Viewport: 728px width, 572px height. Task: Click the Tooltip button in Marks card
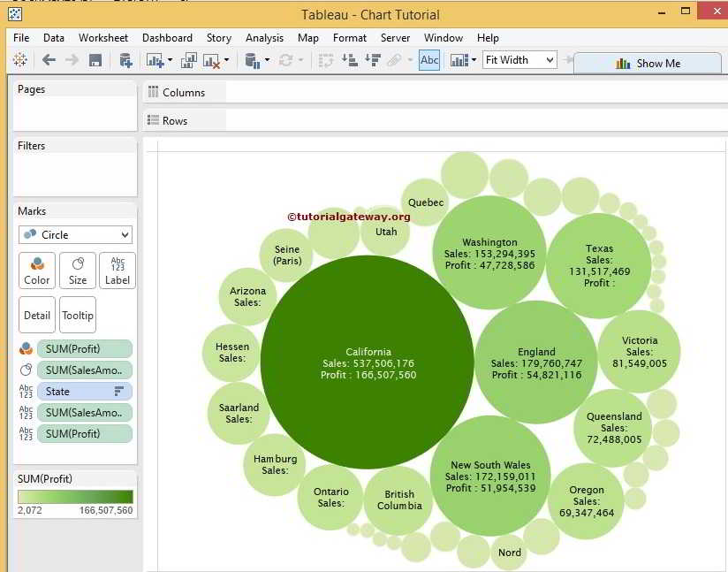(78, 315)
